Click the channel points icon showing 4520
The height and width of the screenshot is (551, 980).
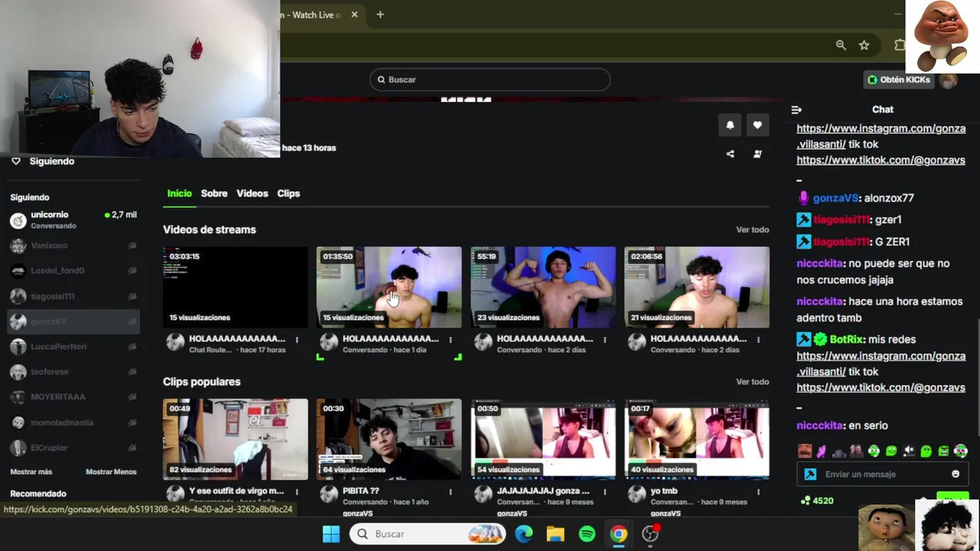point(805,500)
